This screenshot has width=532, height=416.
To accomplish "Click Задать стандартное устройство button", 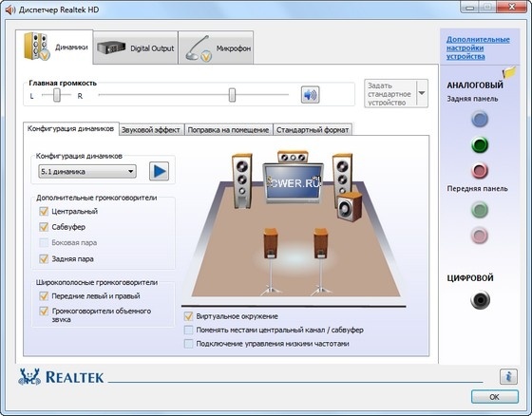I will (390, 94).
